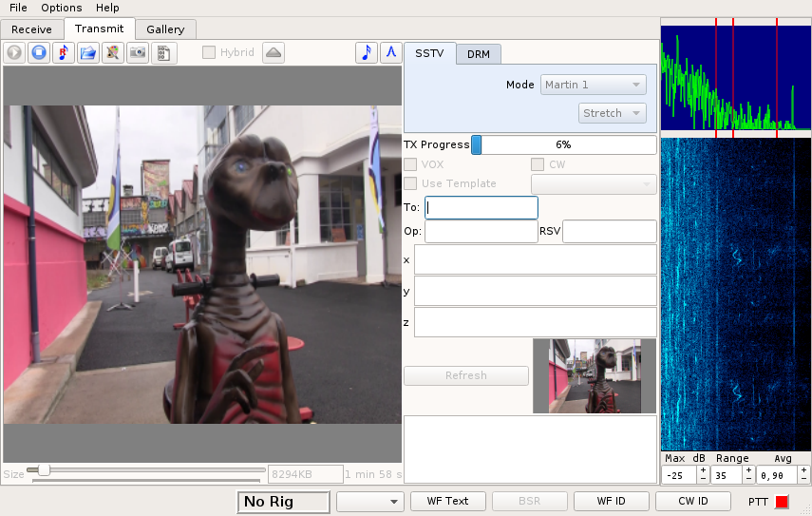Click the blue music note tone icon
Screen dimensions: 812x516
point(367,52)
